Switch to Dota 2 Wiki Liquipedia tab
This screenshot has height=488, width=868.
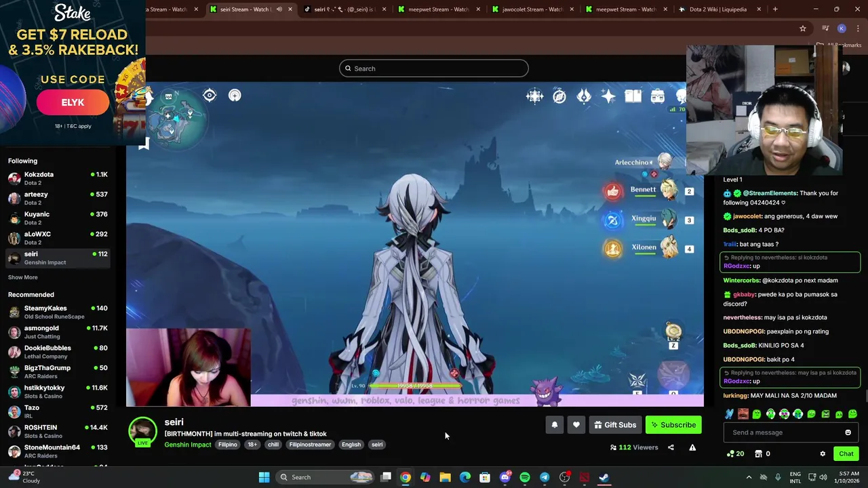coord(718,9)
